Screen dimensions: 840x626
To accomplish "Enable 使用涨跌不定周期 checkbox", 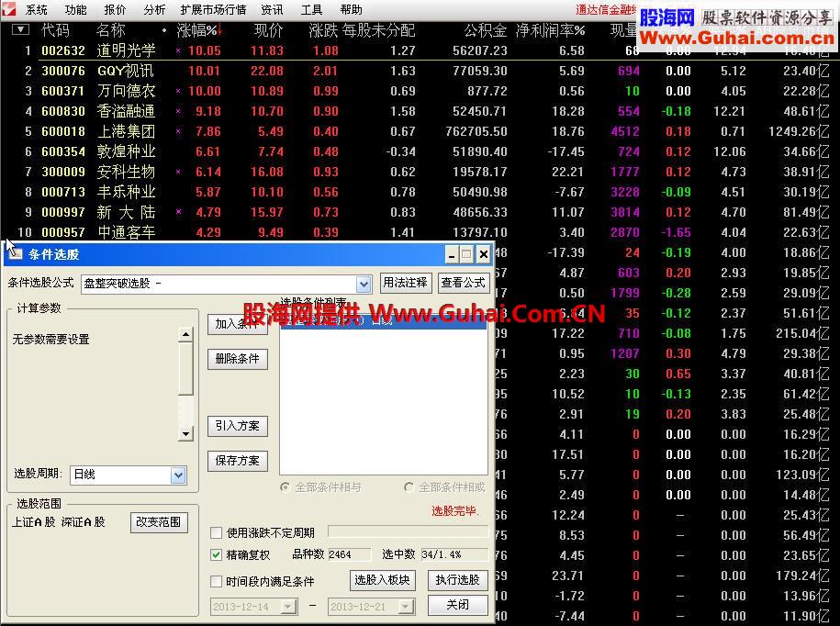I will (216, 532).
